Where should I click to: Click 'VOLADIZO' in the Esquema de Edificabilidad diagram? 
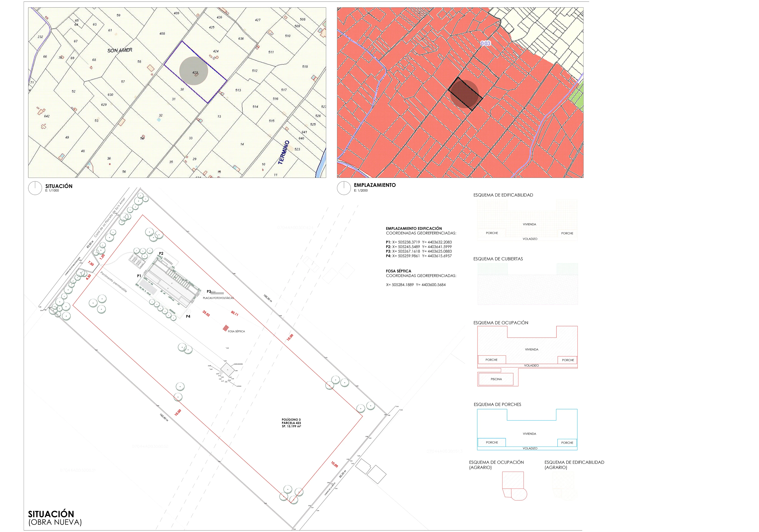tap(530, 239)
